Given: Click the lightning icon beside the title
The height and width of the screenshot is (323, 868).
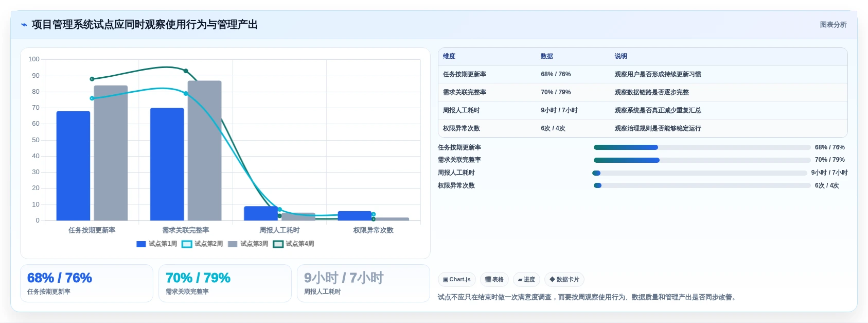Looking at the screenshot, I should pos(24,25).
